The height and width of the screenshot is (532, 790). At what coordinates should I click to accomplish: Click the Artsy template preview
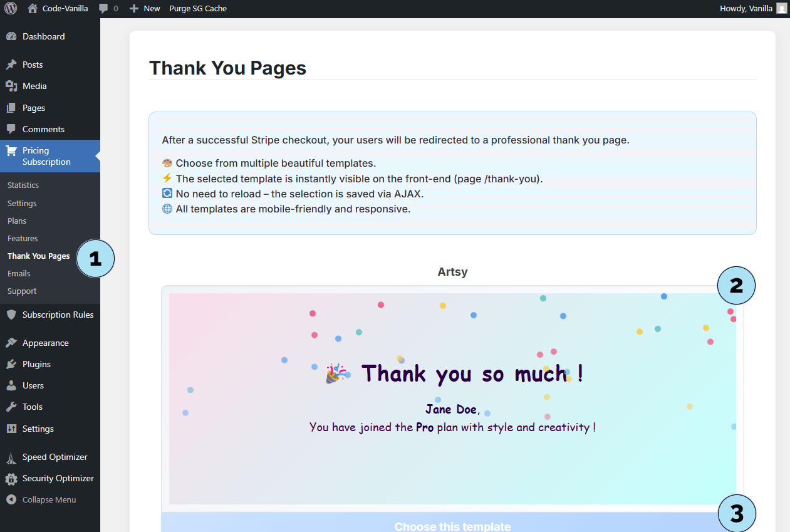(x=452, y=399)
